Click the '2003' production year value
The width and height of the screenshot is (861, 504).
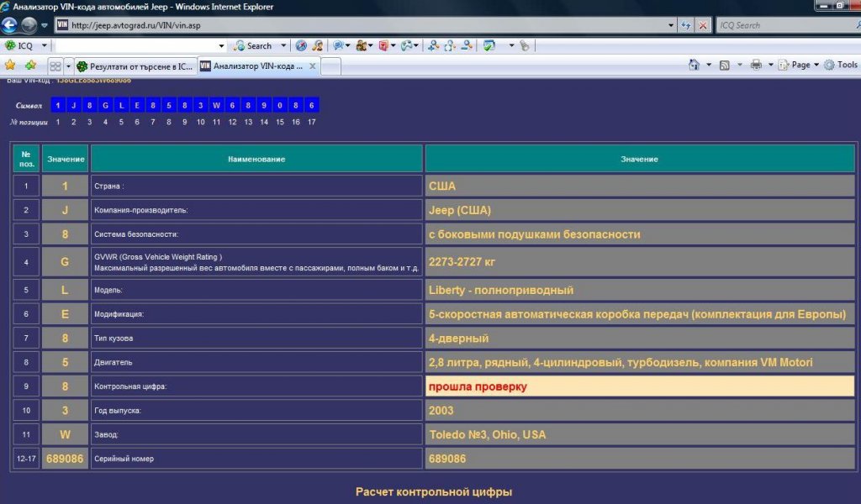441,411
